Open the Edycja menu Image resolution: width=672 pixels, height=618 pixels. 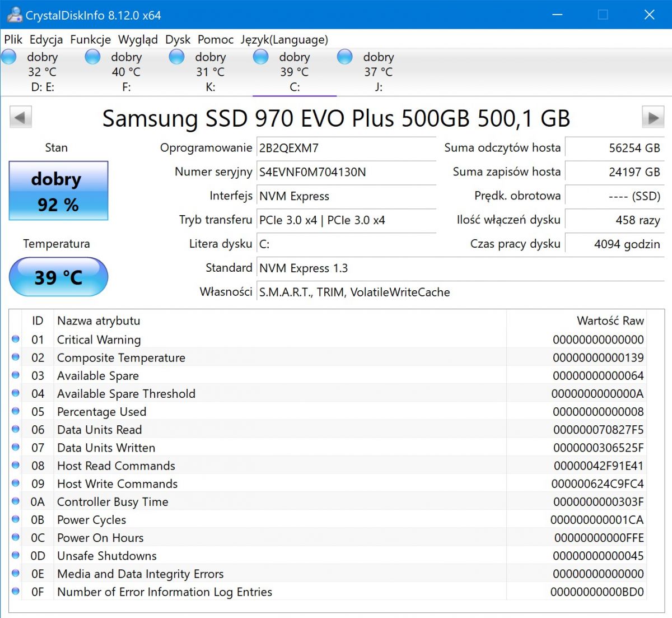click(x=46, y=40)
